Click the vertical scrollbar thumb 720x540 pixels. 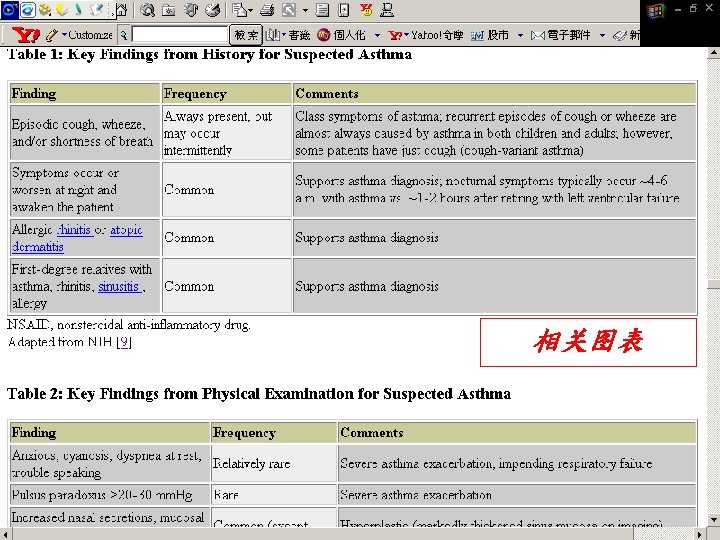pos(713,285)
